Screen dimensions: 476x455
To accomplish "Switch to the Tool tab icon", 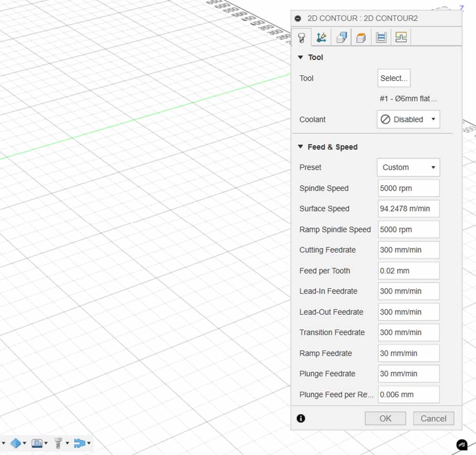I will point(302,37).
